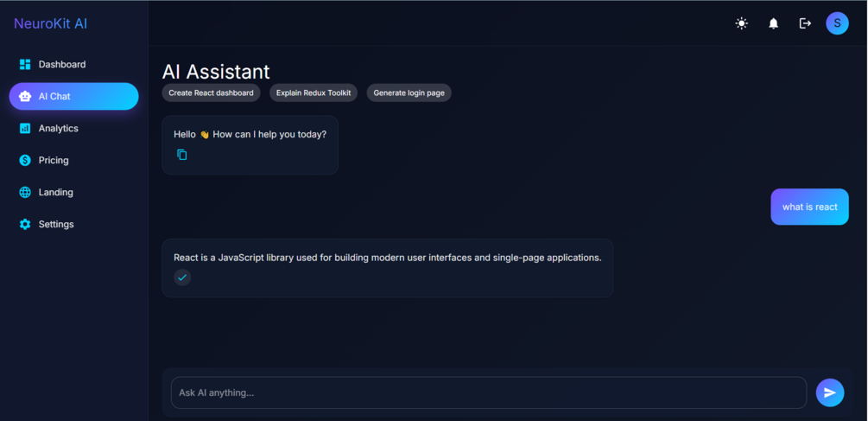This screenshot has height=421, width=868.
Task: Pick the Explain Redux Toolkit chip
Action: (x=314, y=93)
